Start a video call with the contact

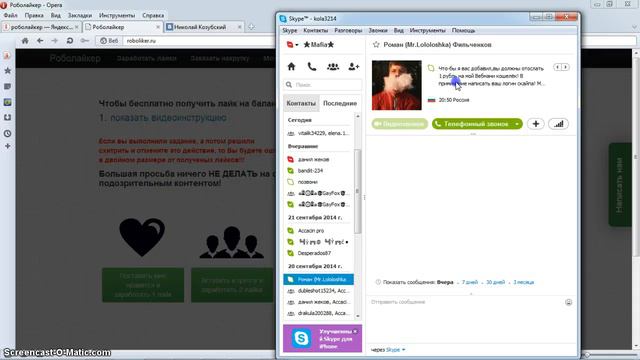tap(400, 124)
